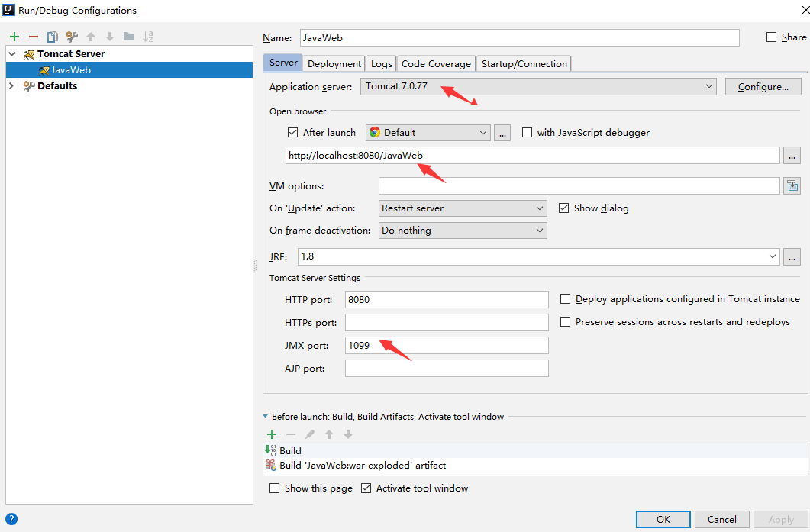Click the Configure... button
Image resolution: width=810 pixels, height=532 pixels.
(x=763, y=87)
